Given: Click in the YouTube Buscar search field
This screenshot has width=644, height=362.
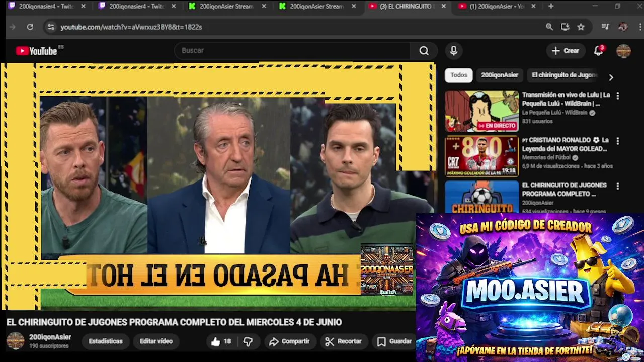Looking at the screenshot, I should tap(292, 50).
